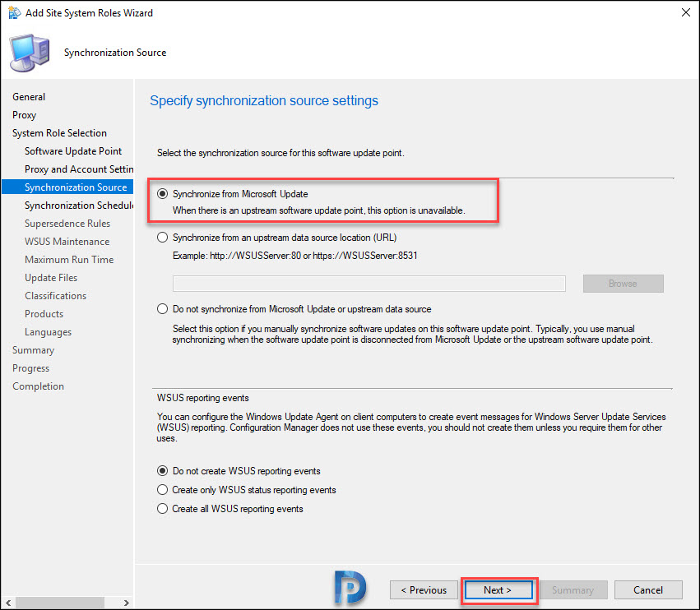The image size is (700, 610).
Task: Click the upstream data source URL field
Action: [369, 284]
